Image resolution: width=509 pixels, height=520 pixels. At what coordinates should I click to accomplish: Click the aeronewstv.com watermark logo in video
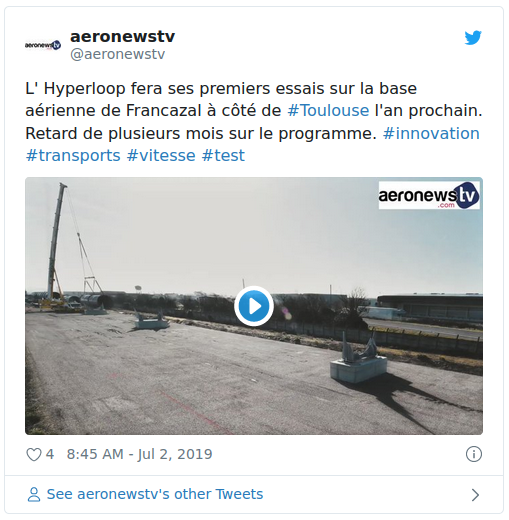[429, 195]
